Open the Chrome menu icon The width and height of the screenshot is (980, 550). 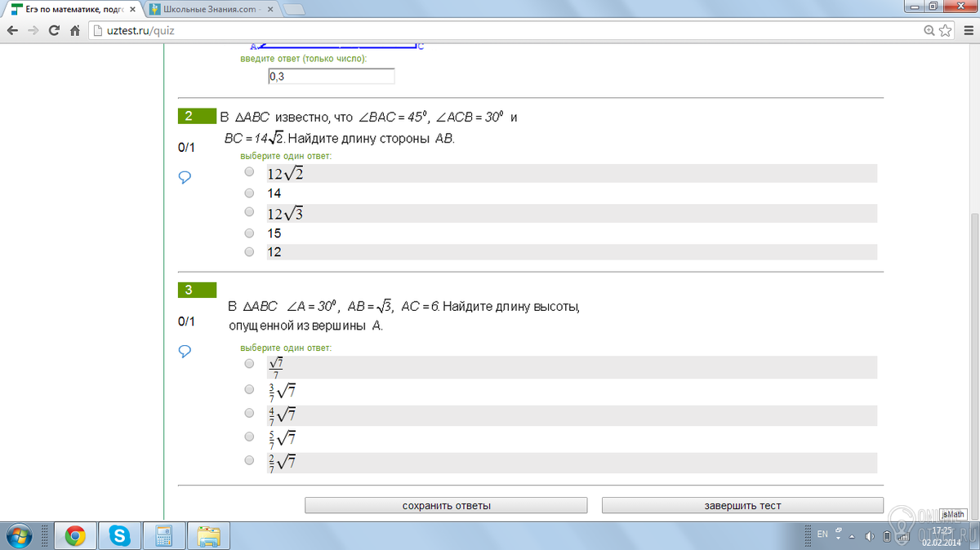coord(966,30)
